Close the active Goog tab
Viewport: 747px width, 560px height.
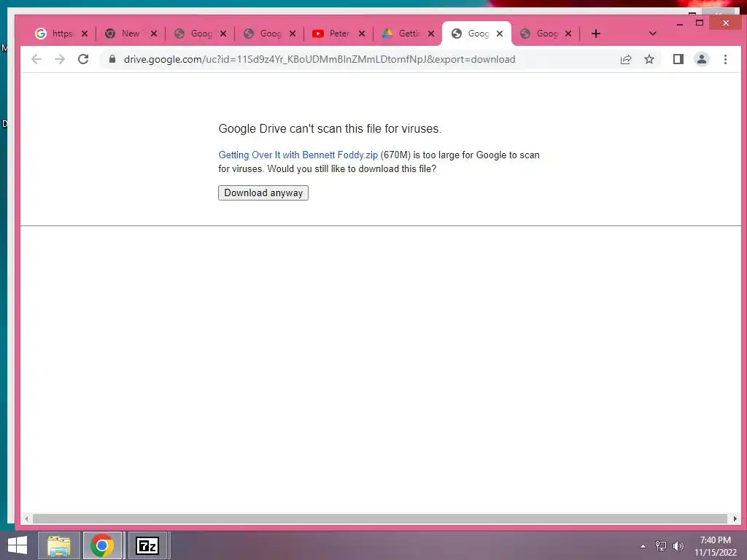499,34
